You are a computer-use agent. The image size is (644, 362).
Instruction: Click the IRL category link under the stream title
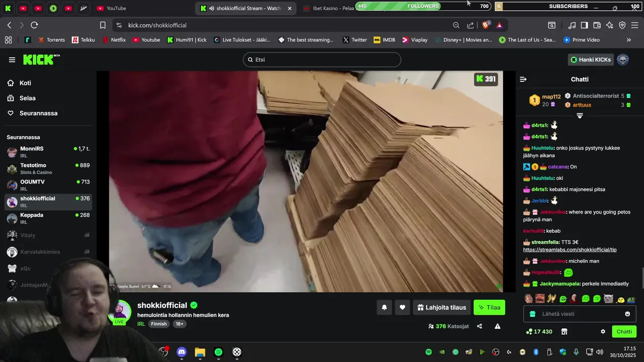[141, 324]
